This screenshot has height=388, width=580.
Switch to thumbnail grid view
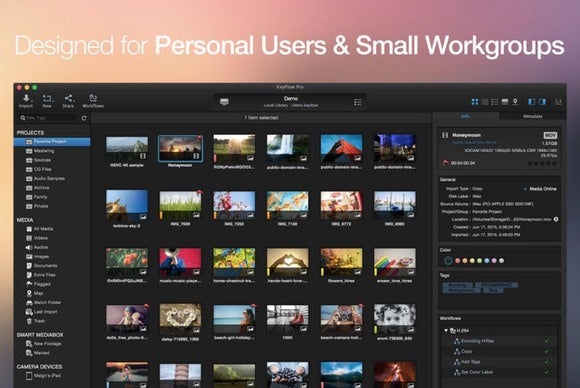pyautogui.click(x=475, y=101)
